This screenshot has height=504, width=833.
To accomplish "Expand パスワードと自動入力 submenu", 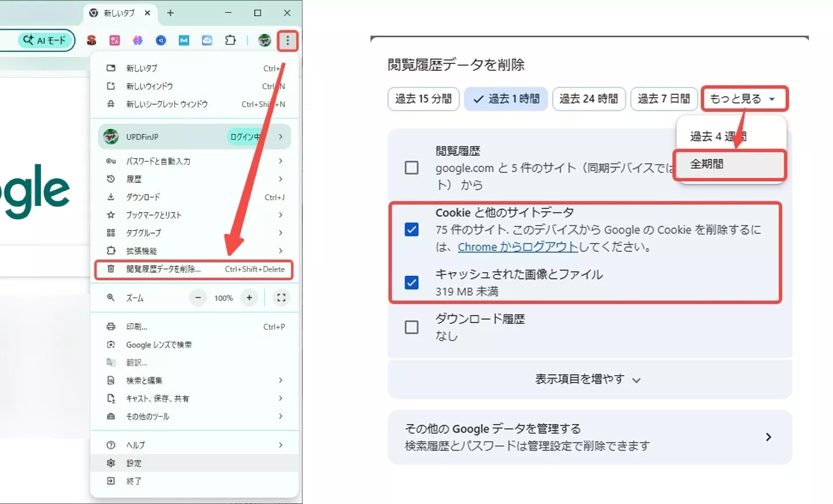I will (194, 161).
